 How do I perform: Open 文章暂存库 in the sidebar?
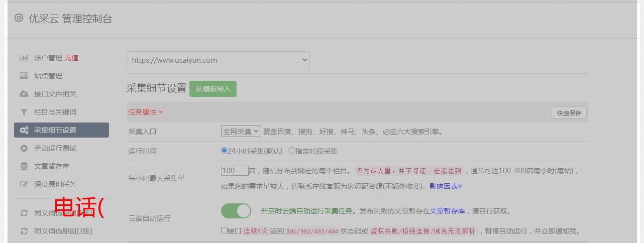coord(52,166)
